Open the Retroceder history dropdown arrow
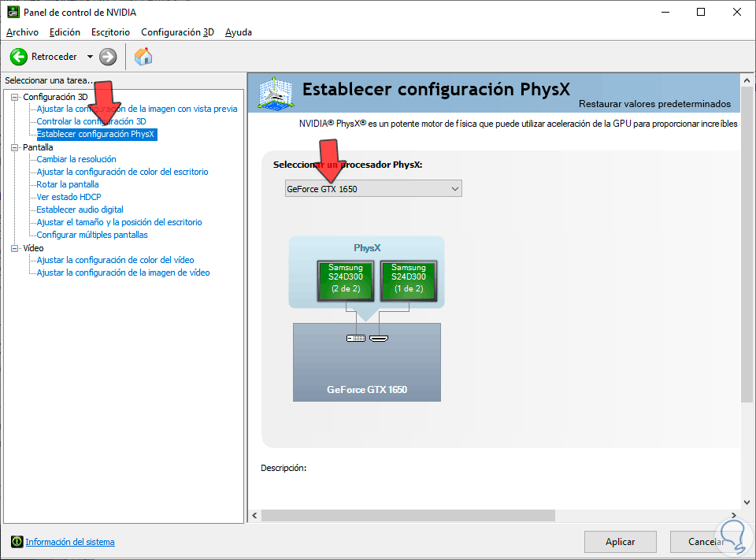Image resolution: width=756 pixels, height=560 pixels. point(90,57)
